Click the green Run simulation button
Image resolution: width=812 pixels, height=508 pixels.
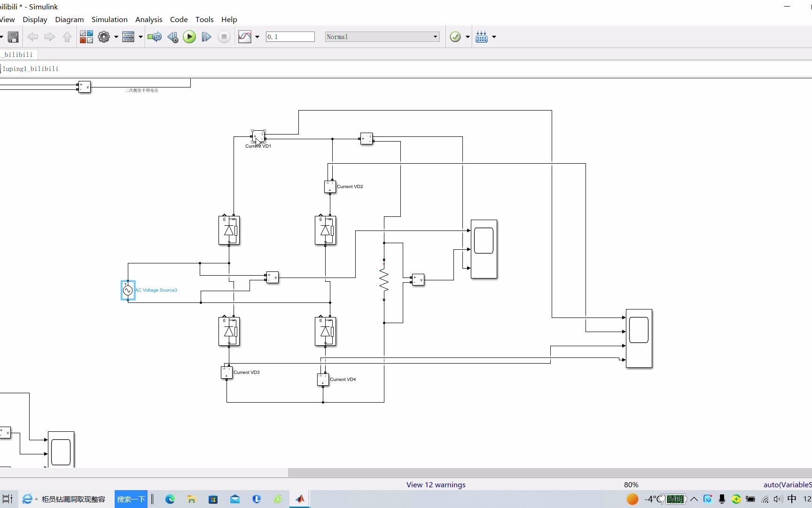[x=189, y=37]
